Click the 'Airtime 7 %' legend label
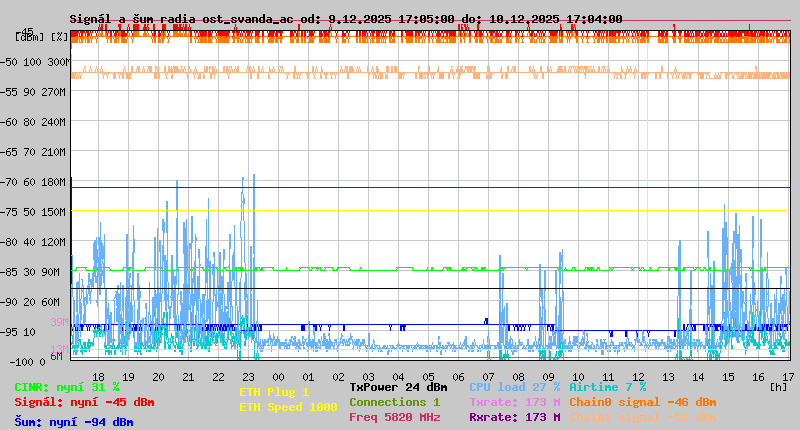 click(608, 387)
